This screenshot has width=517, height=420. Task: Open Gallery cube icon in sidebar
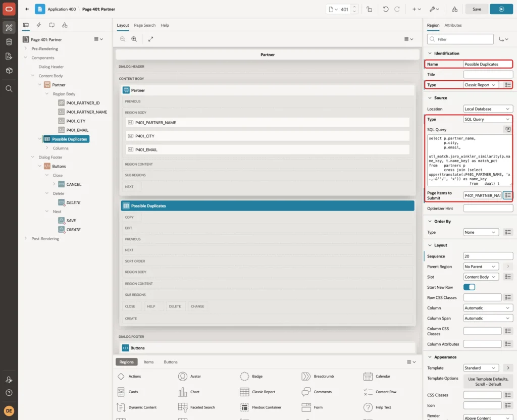(x=9, y=71)
